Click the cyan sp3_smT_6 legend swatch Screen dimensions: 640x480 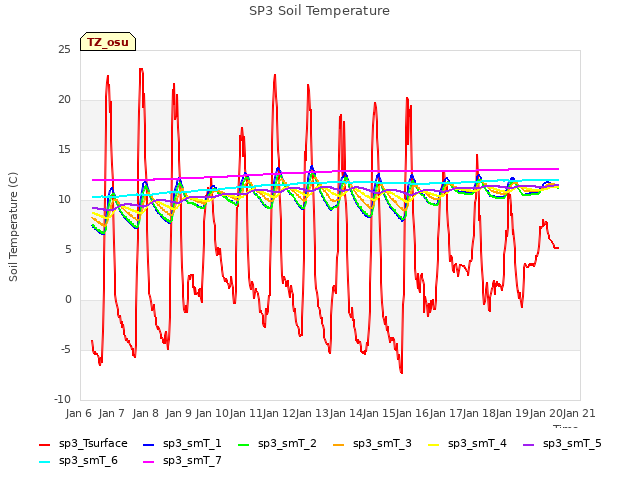click(x=44, y=462)
